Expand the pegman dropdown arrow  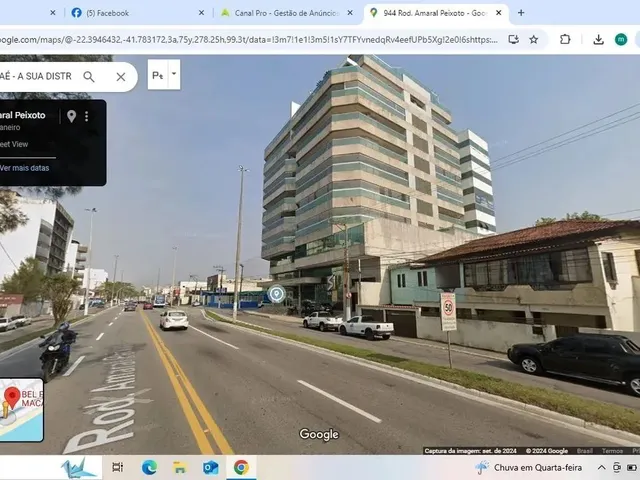tap(174, 75)
